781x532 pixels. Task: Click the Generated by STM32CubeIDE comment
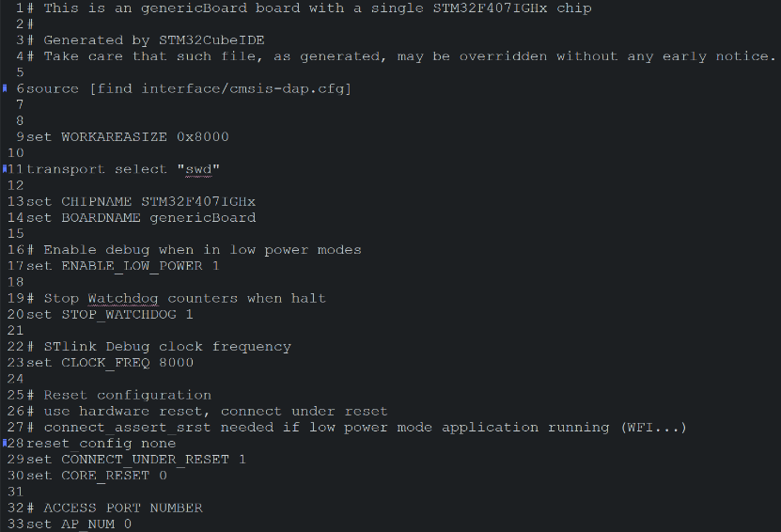(x=154, y=39)
